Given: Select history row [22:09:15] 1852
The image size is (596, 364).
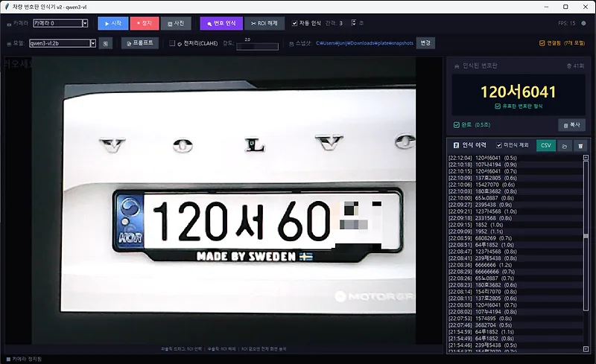Looking at the screenshot, I should (x=515, y=225).
